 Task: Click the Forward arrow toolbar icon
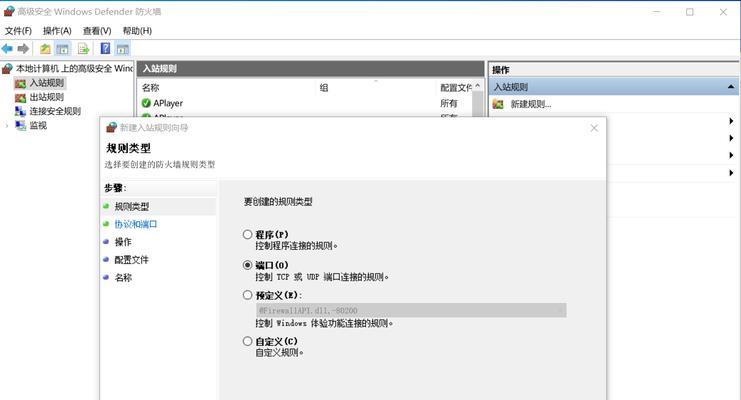click(x=23, y=48)
